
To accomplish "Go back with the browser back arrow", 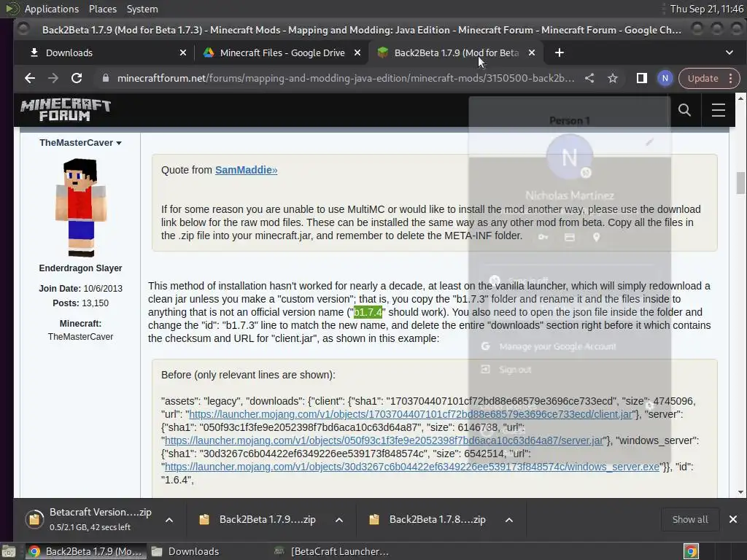I will (x=29, y=78).
